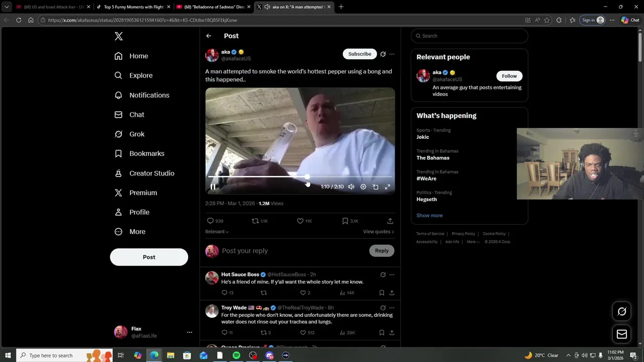This screenshot has height=362, width=644.
Task: Open Chat in the sidebar
Action: tap(129, 115)
